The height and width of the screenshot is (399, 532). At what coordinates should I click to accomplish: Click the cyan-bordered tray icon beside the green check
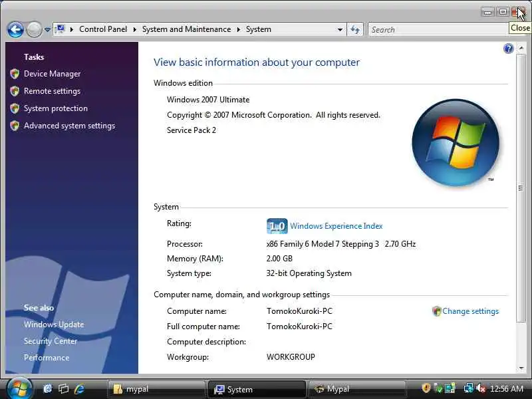point(450,388)
